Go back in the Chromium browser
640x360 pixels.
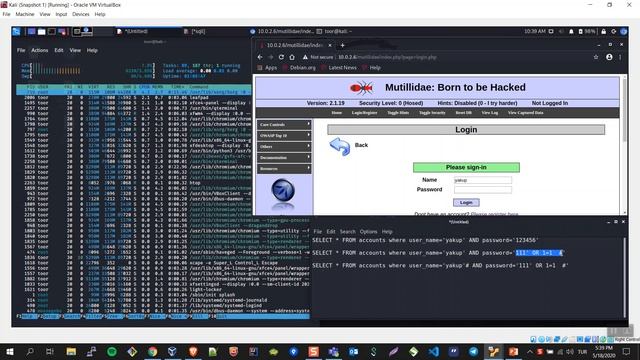[260, 57]
